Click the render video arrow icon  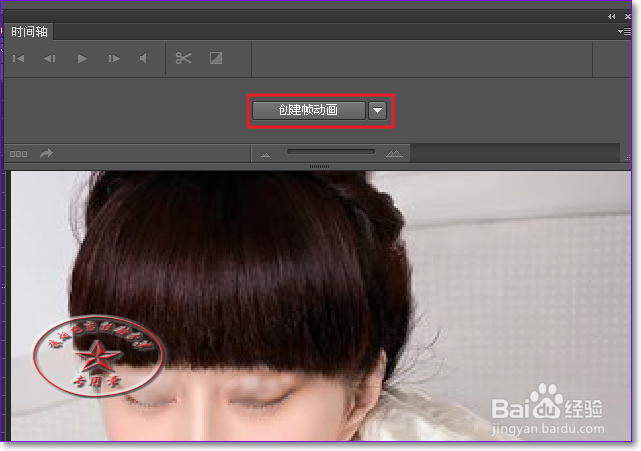click(47, 153)
